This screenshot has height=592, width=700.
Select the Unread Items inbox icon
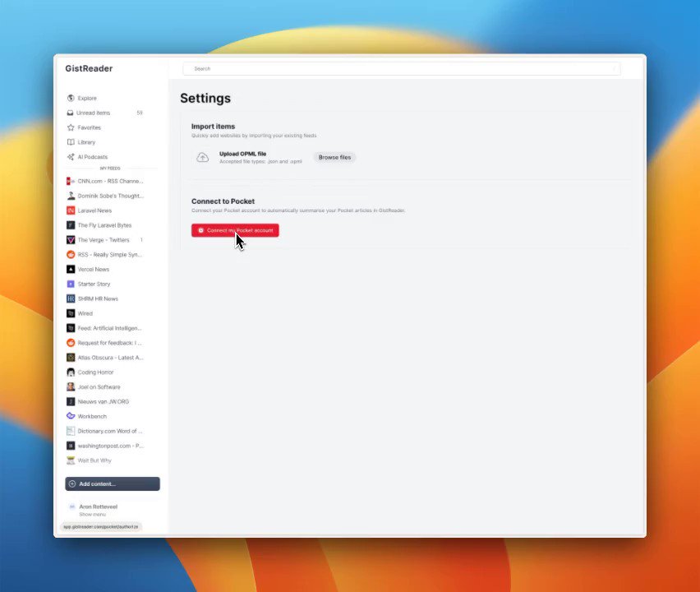click(71, 113)
